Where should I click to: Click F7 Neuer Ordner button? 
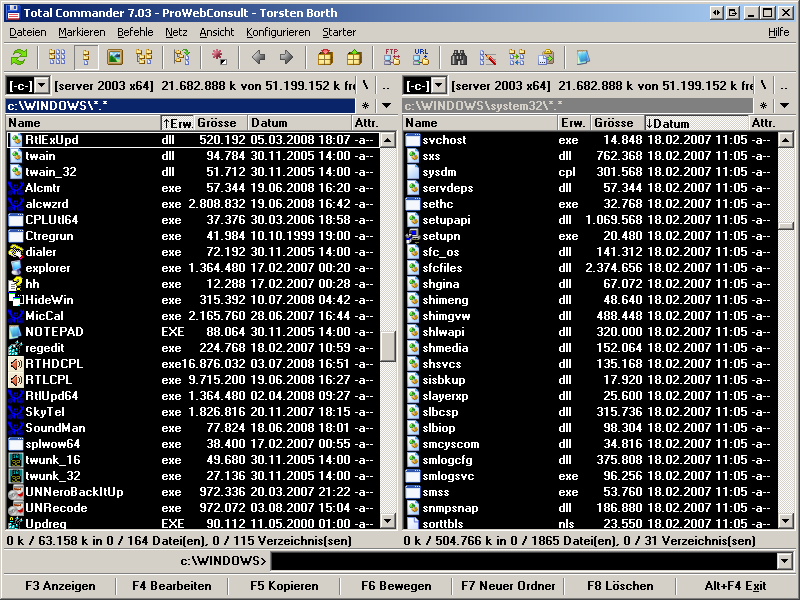tap(508, 586)
